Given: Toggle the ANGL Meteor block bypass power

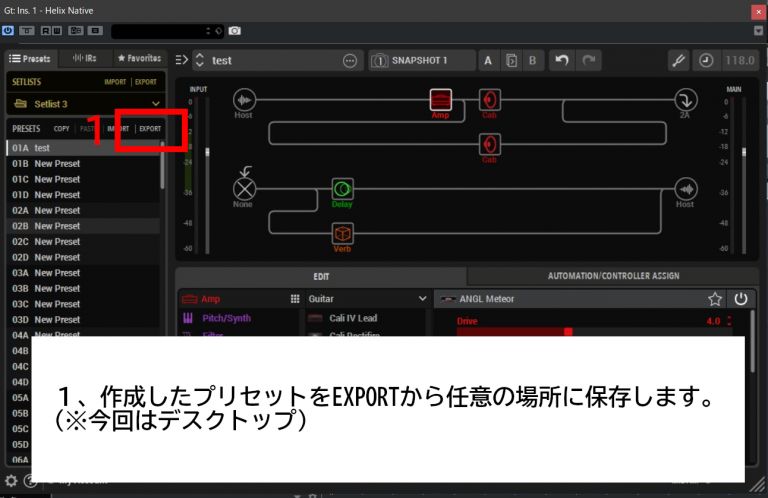Looking at the screenshot, I should coord(741,299).
